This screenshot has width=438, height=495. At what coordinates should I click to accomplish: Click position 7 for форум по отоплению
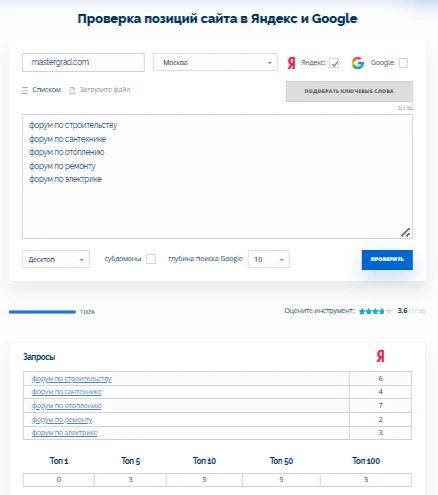380,406
